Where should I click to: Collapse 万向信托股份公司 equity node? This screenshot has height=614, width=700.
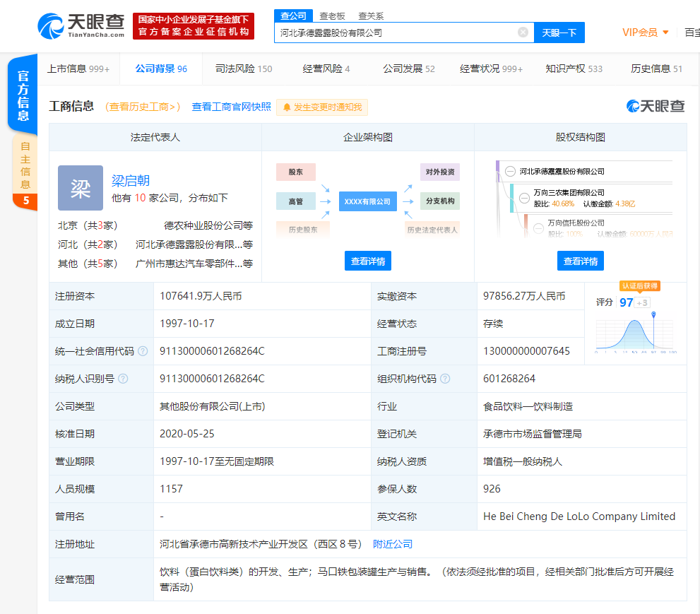point(539,228)
